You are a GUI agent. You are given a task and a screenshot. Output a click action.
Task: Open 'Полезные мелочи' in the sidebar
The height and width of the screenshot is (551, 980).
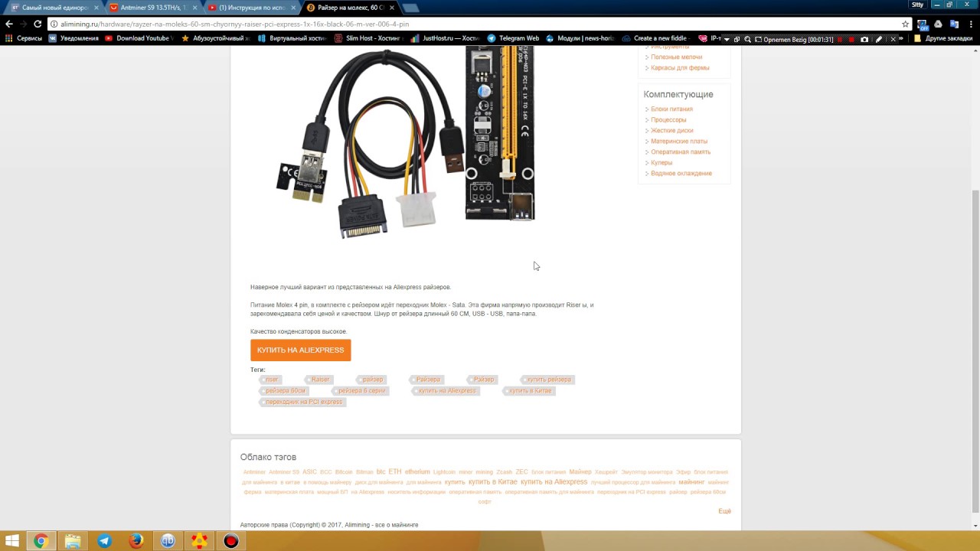tap(676, 57)
